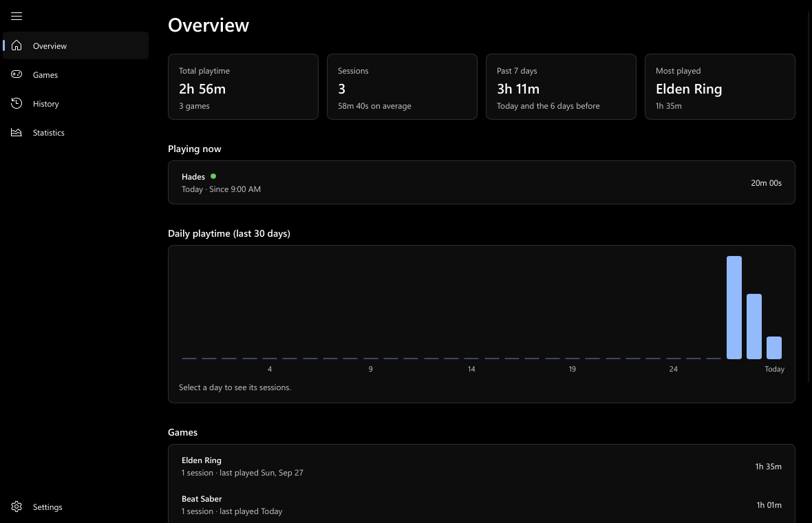Click 'last played Sun, Sep 27' text
The image size is (812, 523).
(x=261, y=473)
